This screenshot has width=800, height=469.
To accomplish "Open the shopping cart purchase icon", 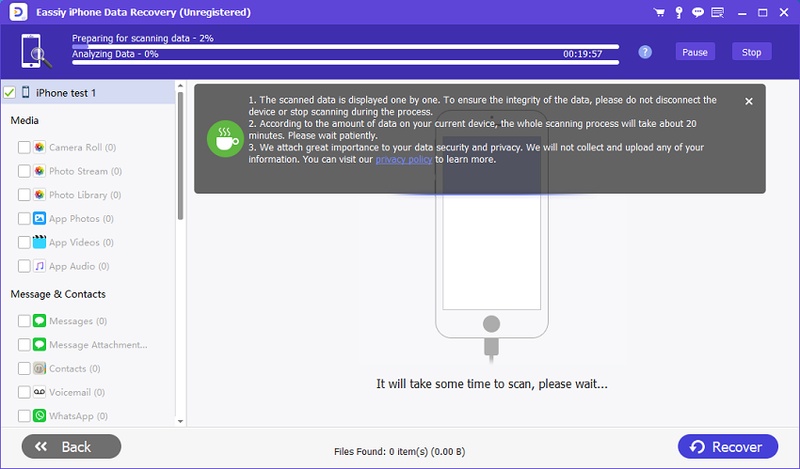I will pyautogui.click(x=659, y=12).
